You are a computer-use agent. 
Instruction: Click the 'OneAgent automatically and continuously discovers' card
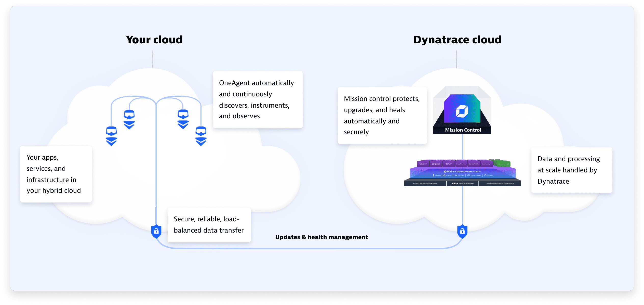tap(258, 100)
